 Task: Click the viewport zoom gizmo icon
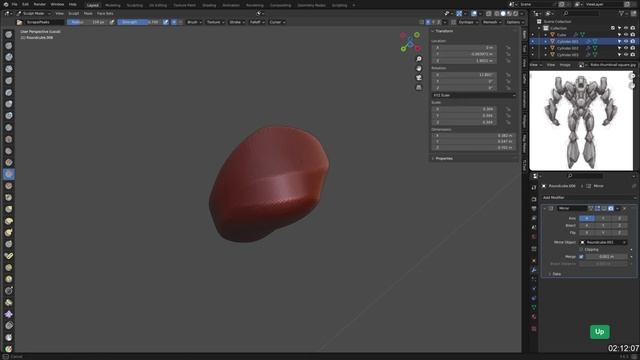[419, 59]
